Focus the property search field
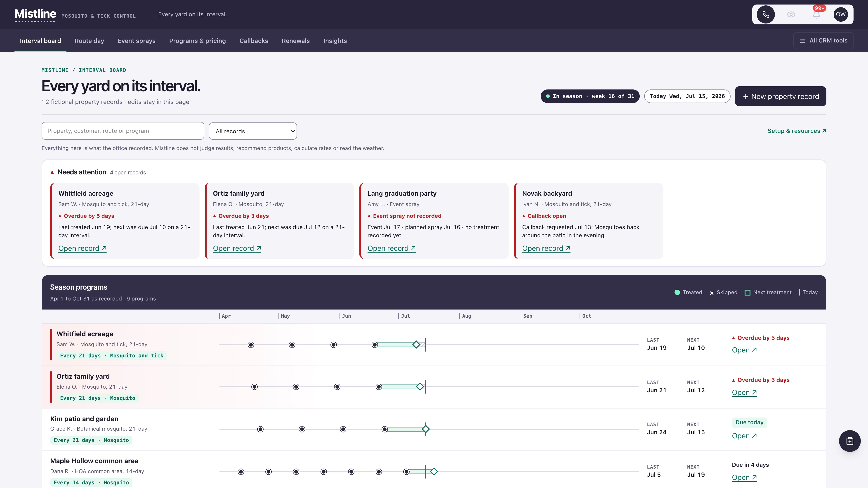Image resolution: width=868 pixels, height=488 pixels. click(123, 131)
